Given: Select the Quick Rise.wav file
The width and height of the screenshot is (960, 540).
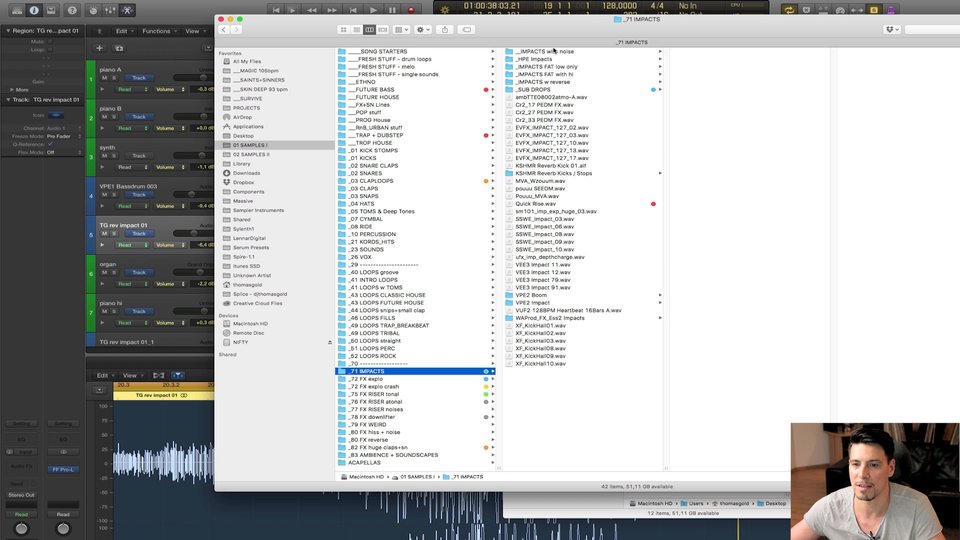Looking at the screenshot, I should tap(583, 204).
